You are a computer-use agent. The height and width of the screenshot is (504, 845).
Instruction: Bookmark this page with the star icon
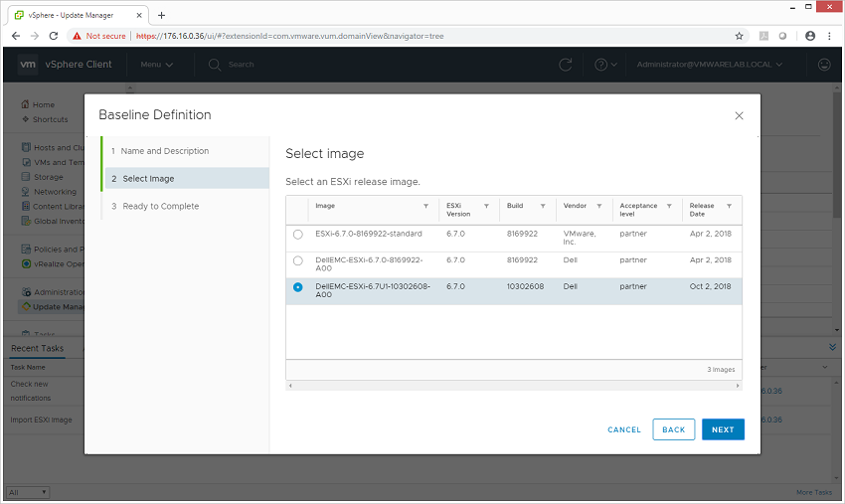pos(739,36)
